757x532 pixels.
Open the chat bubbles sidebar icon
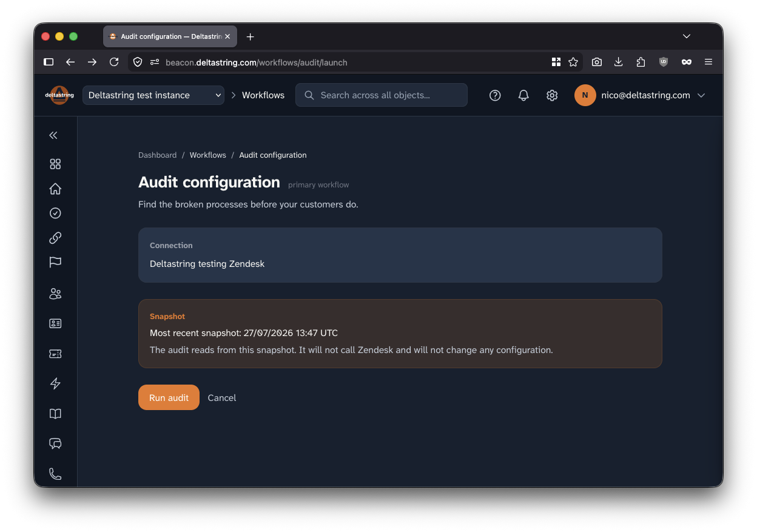[x=55, y=443]
